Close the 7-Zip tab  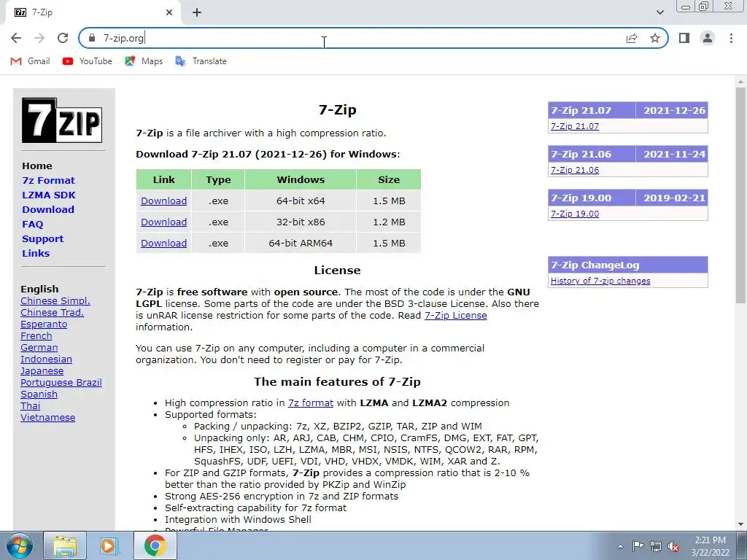click(169, 13)
